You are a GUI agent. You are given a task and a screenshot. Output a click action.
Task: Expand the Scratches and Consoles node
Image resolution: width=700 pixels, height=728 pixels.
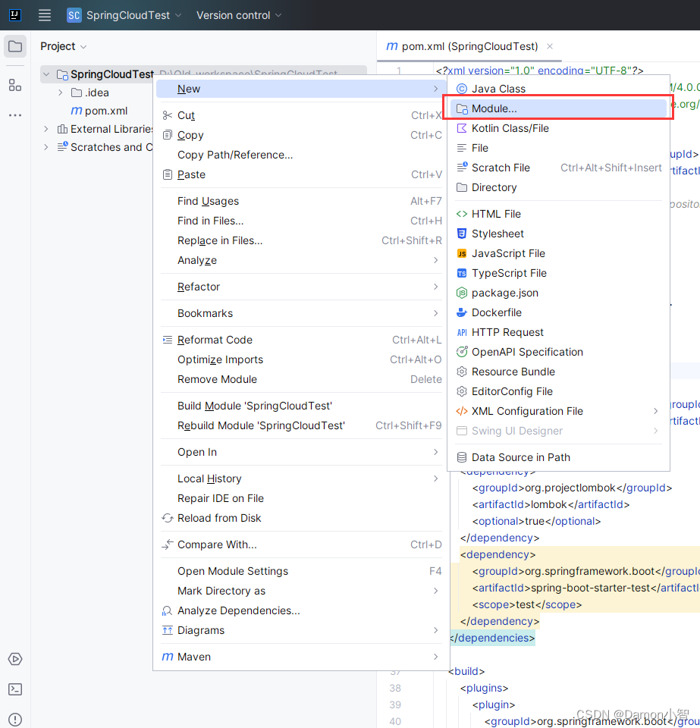[x=46, y=147]
